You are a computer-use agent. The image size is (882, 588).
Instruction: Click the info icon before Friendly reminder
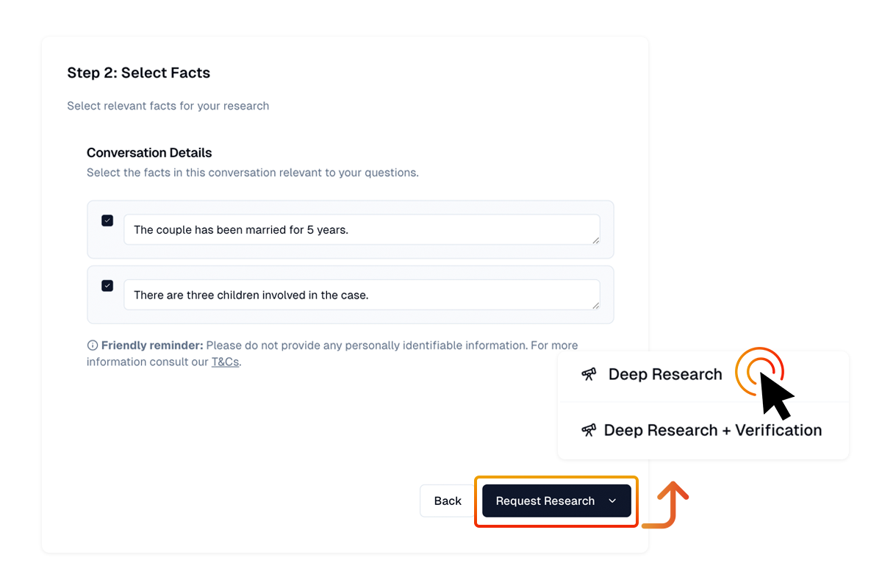[x=92, y=345]
